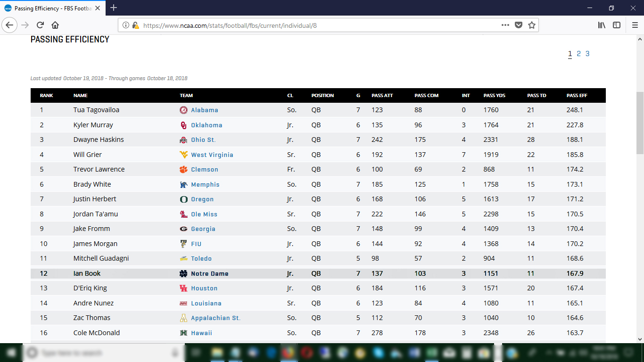
Task: Click the POSITION column header
Action: pos(322,96)
